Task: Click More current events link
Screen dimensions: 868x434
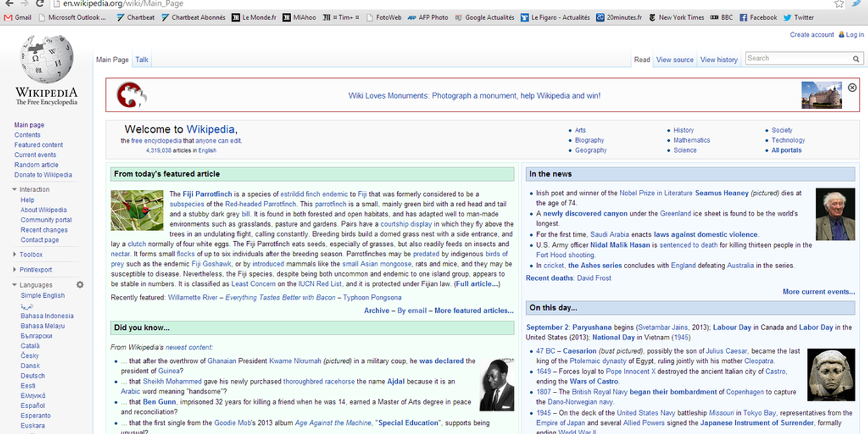Action: pyautogui.click(x=819, y=292)
